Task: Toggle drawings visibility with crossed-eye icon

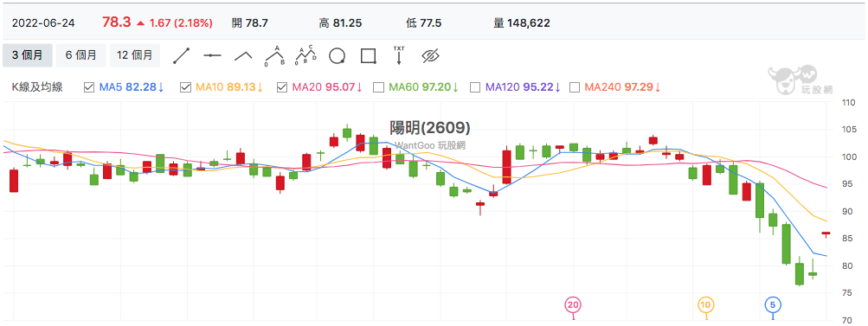Action: tap(430, 56)
